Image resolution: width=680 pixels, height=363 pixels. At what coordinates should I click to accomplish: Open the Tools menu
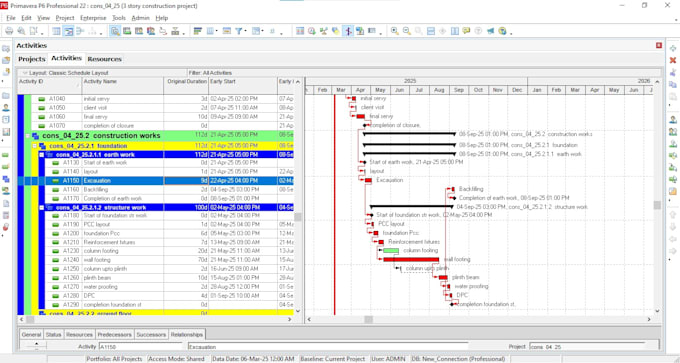[x=118, y=18]
